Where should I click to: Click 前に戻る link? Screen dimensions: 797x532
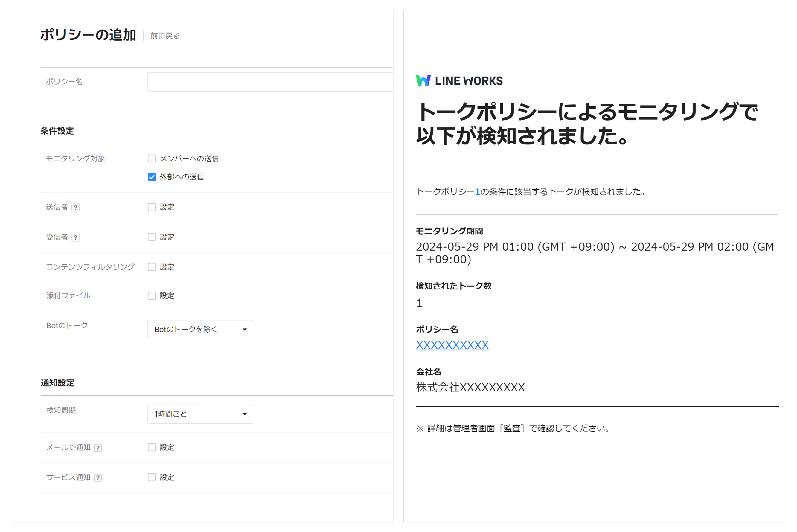pyautogui.click(x=165, y=36)
